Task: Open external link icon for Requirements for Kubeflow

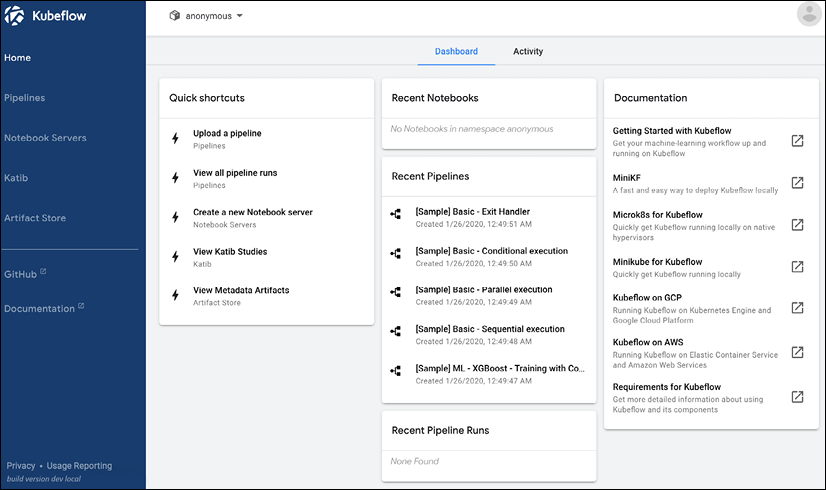Action: click(x=798, y=397)
